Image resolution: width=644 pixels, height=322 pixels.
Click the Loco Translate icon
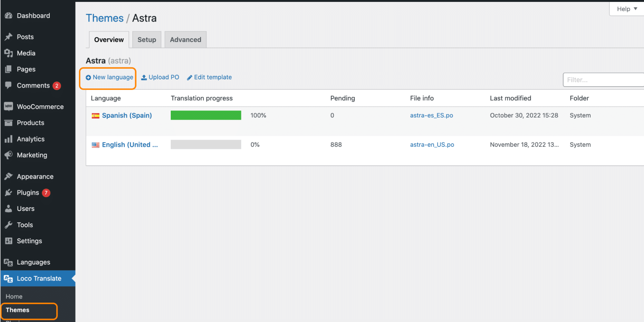8,278
